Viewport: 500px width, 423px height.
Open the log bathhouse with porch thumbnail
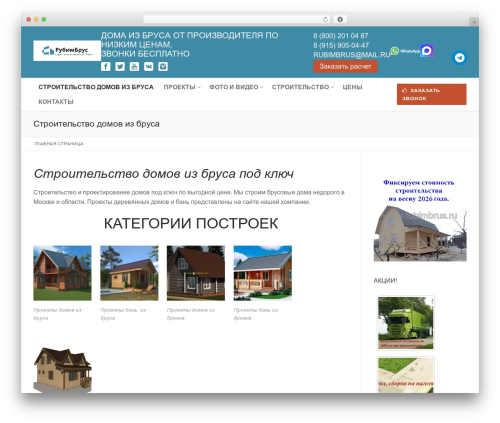tap(263, 273)
